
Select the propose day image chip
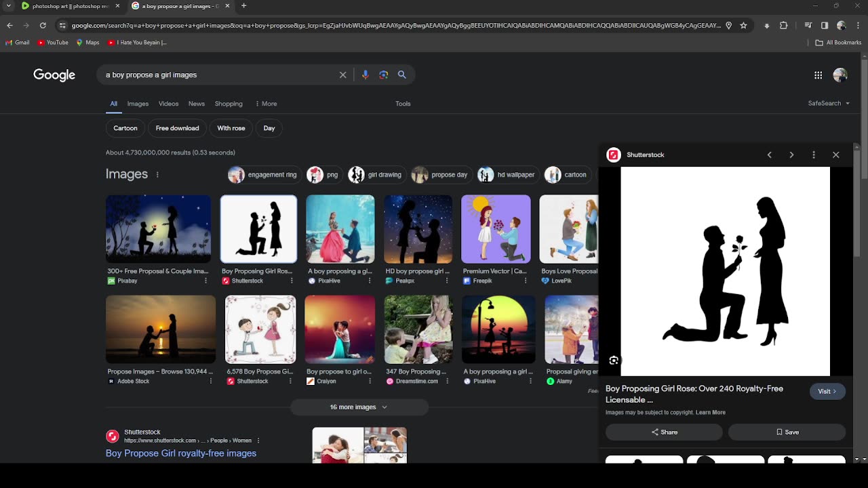(441, 175)
